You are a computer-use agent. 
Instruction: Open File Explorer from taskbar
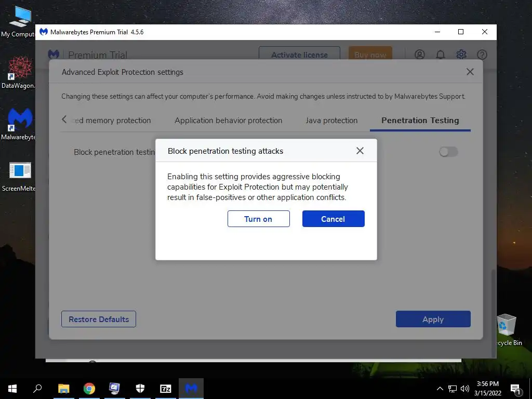pyautogui.click(x=63, y=389)
